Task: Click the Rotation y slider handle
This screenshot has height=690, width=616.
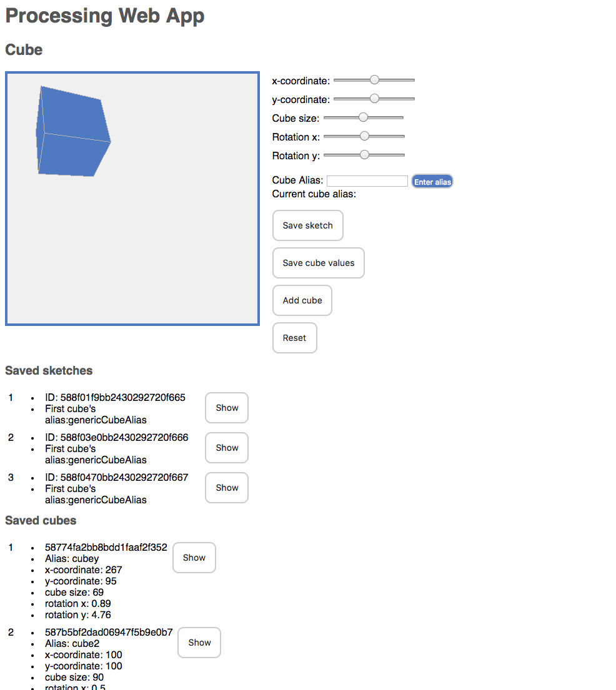Action: click(364, 155)
